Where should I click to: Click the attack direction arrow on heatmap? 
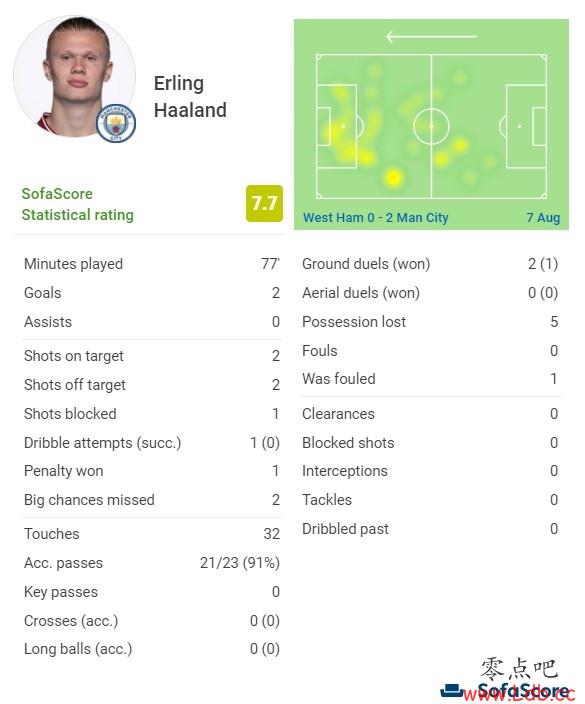pyautogui.click(x=431, y=36)
